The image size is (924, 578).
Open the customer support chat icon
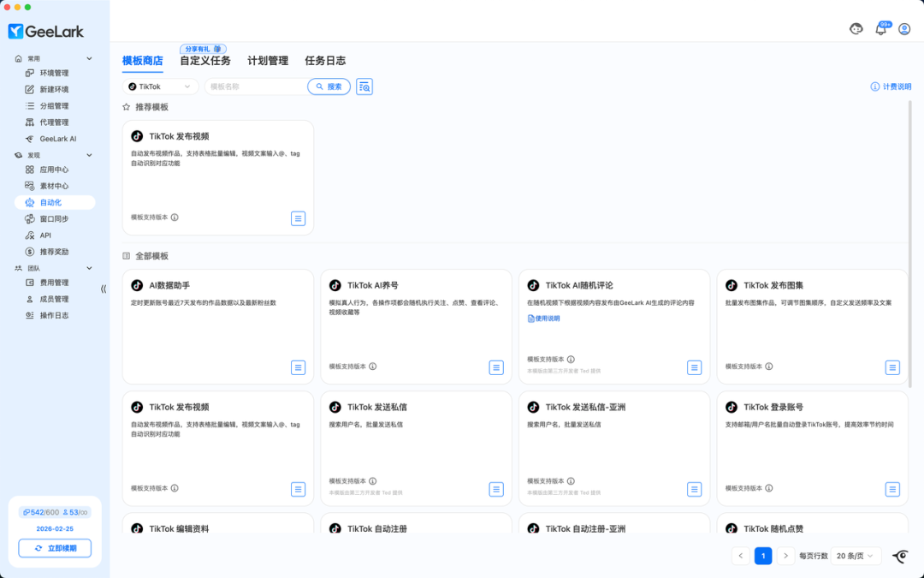(856, 28)
